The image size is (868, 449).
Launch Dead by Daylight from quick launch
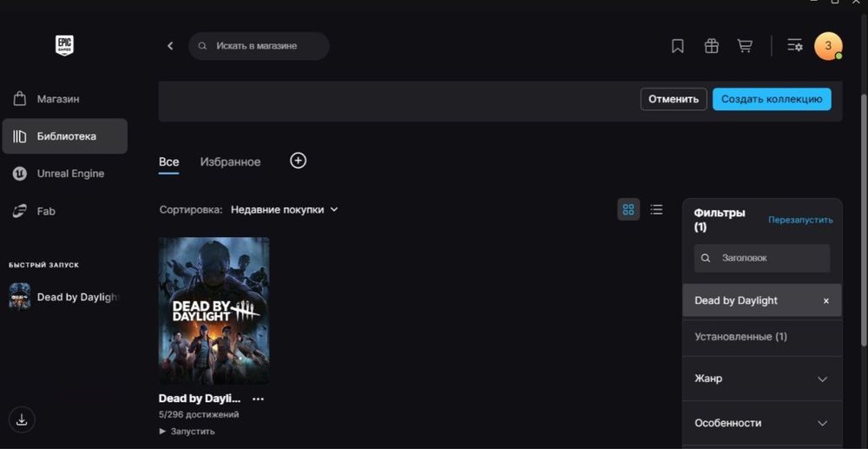click(63, 297)
